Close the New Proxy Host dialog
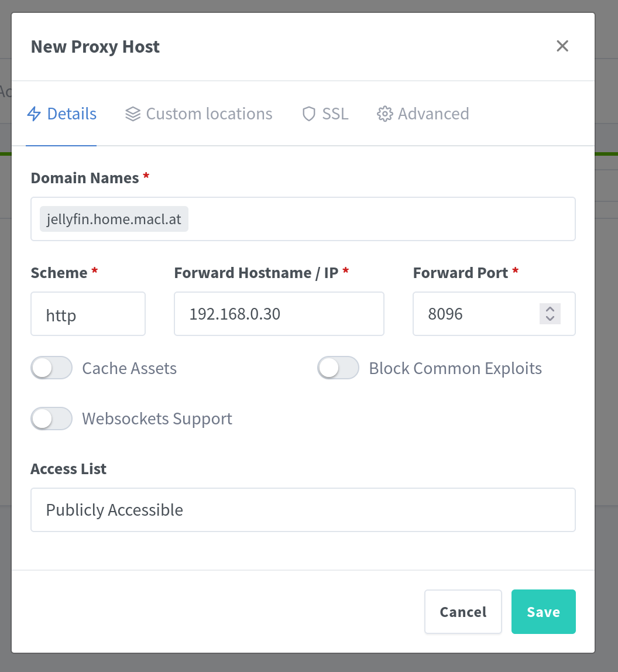The image size is (618, 672). coord(562,46)
